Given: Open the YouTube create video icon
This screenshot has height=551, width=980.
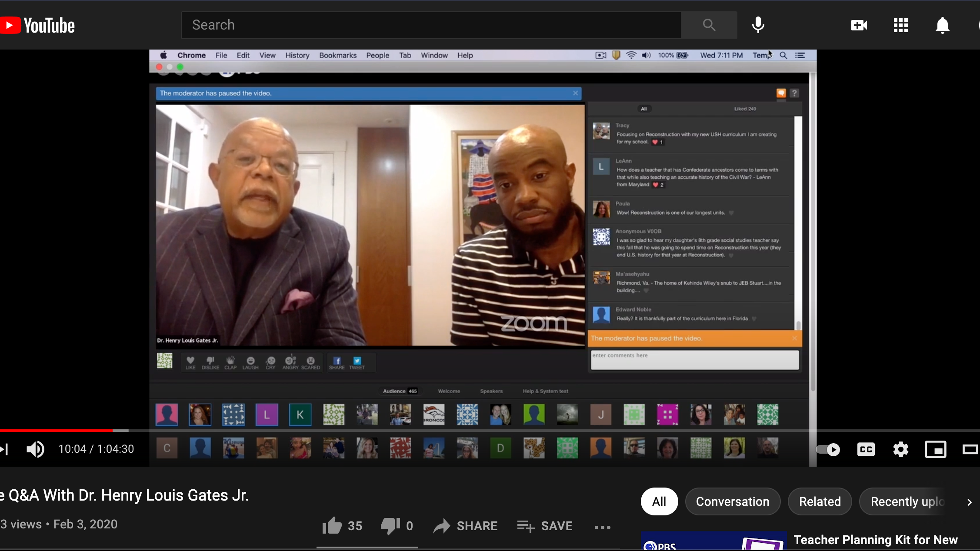Looking at the screenshot, I should (x=859, y=25).
